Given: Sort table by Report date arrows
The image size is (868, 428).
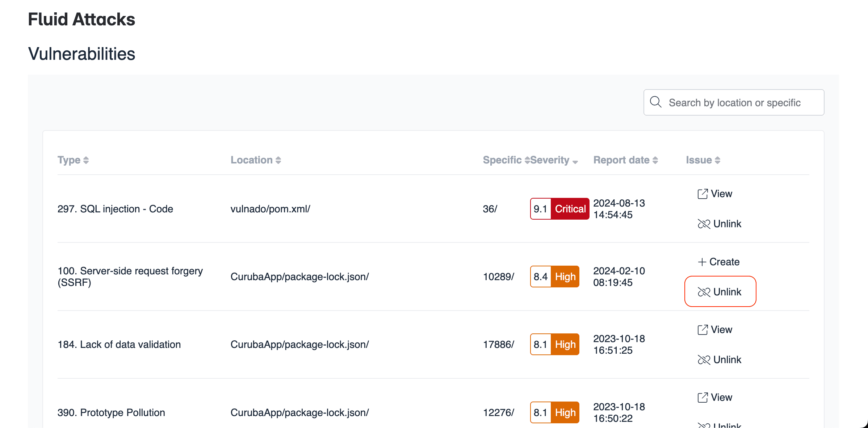Looking at the screenshot, I should click(655, 160).
